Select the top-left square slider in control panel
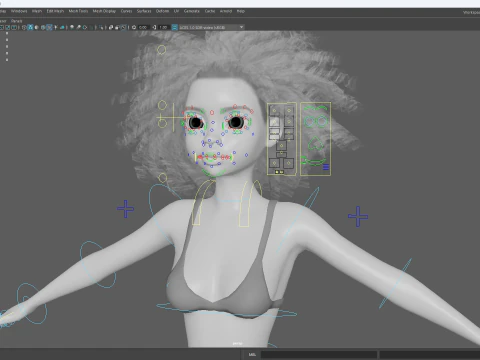 click(274, 110)
